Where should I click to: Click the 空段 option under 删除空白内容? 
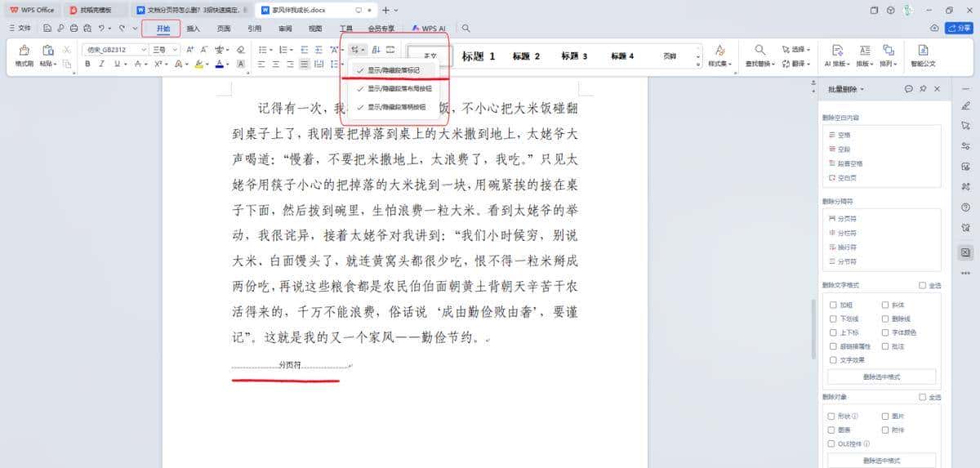coord(840,149)
